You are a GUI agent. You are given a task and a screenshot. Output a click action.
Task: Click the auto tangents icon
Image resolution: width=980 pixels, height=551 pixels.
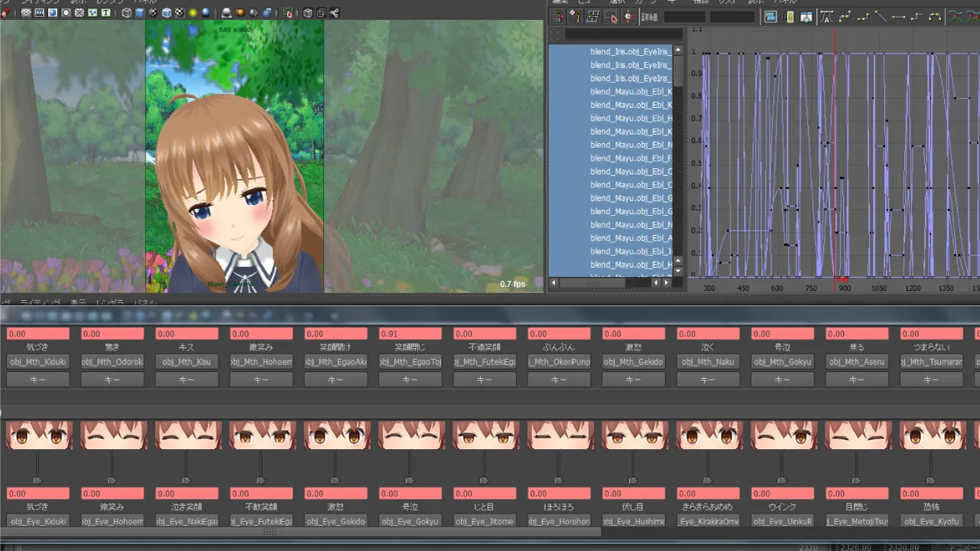pyautogui.click(x=827, y=17)
